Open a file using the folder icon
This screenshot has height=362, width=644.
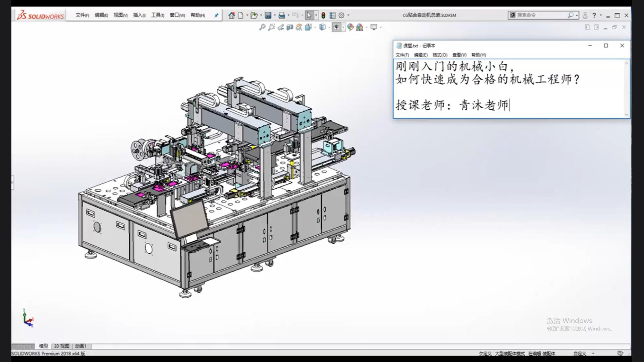pyautogui.click(x=254, y=15)
